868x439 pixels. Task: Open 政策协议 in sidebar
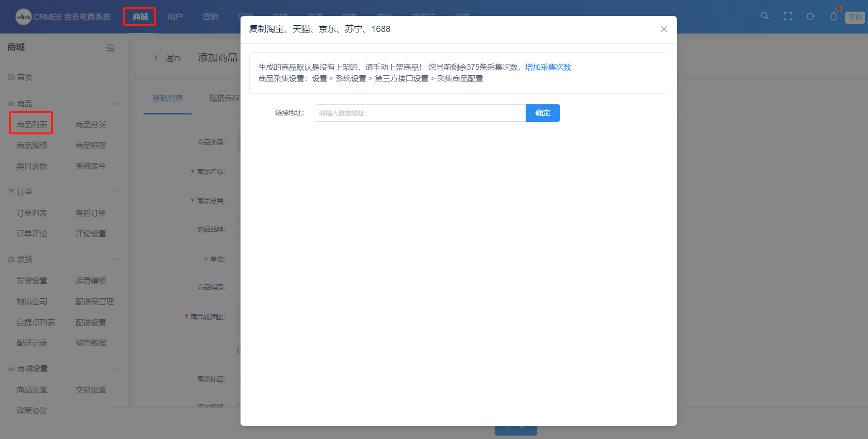(x=32, y=411)
